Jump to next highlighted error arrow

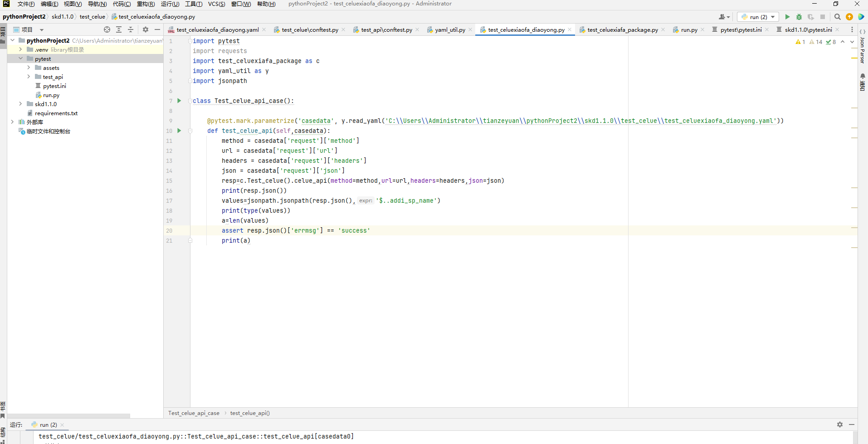pyautogui.click(x=852, y=42)
